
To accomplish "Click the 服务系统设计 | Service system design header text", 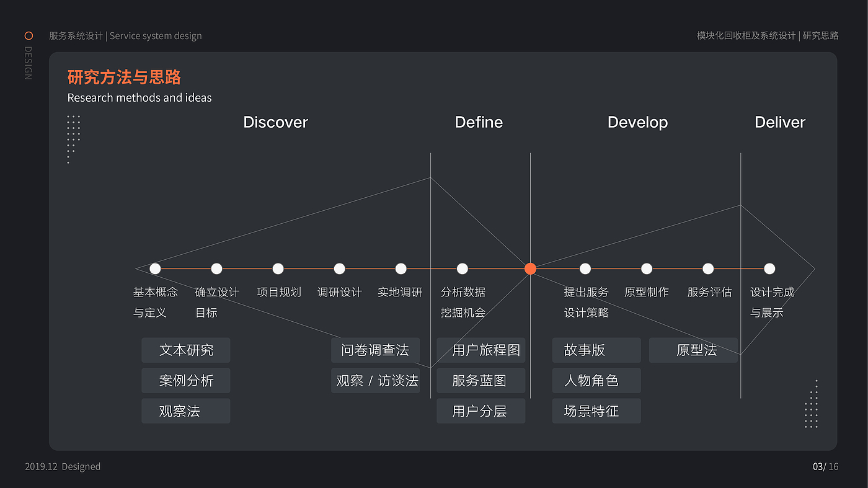I will (125, 36).
